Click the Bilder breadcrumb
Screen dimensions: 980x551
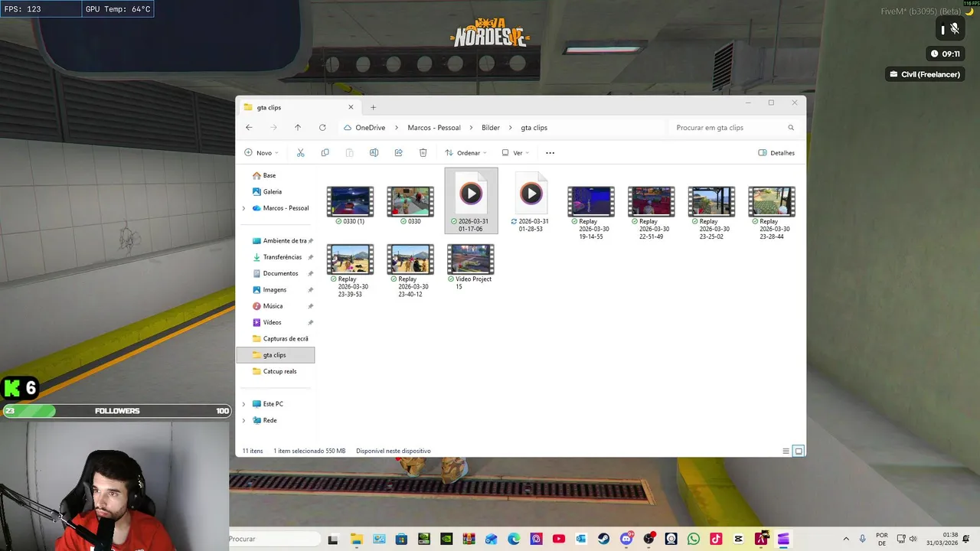coord(491,128)
